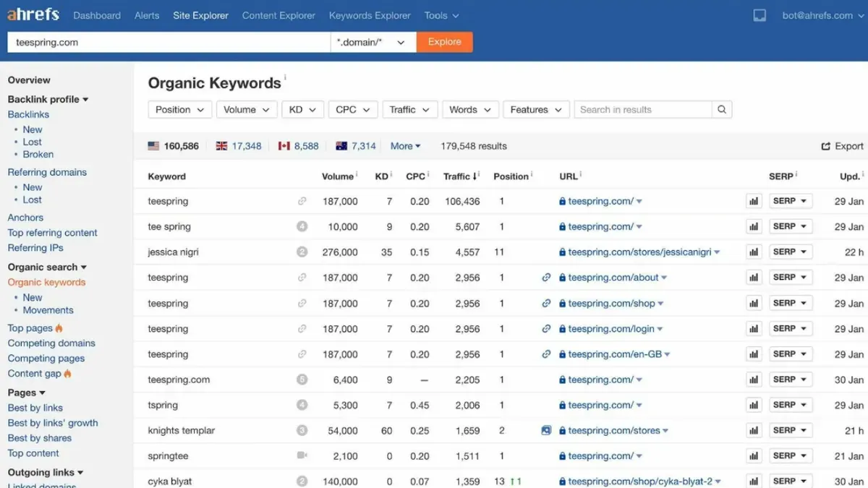This screenshot has height=488, width=868.
Task: Click the sitelinks icon beside teespring.com/login
Action: 547,329
